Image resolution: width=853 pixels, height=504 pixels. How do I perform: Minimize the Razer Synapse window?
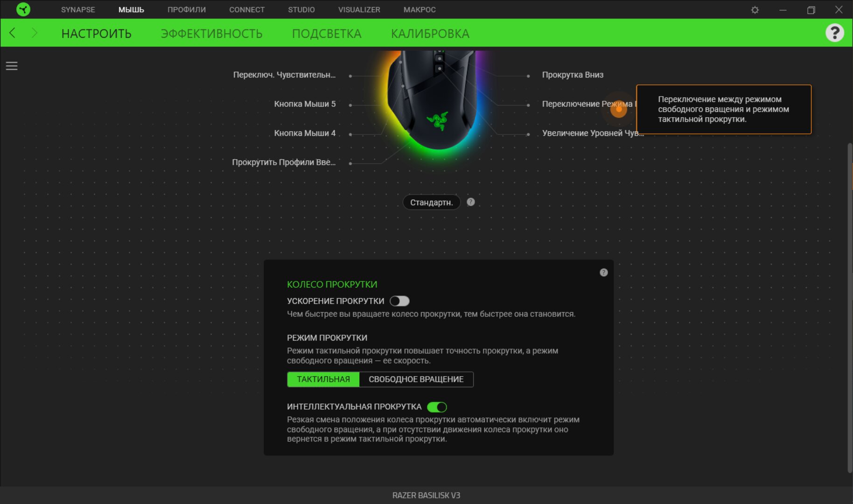point(783,10)
